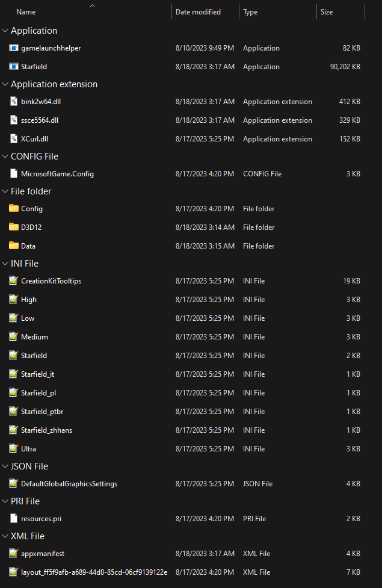Click the MicrosoftGame.Config file icon
The width and height of the screenshot is (382, 588).
pos(13,173)
